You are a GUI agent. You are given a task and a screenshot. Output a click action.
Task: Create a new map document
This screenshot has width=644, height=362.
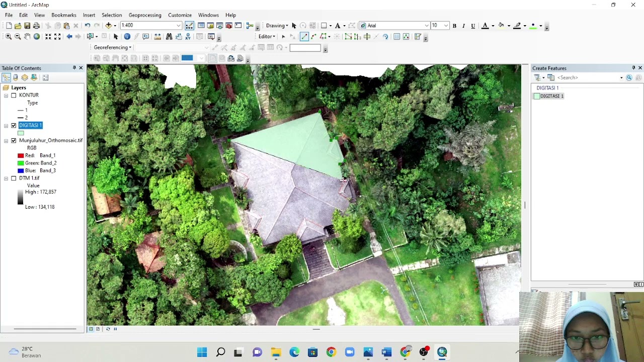[x=9, y=26]
